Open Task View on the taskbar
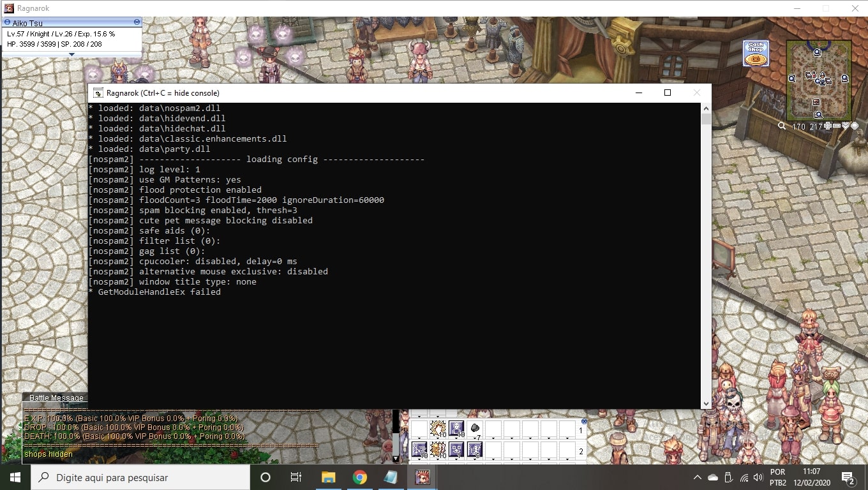The image size is (868, 490). 296,477
